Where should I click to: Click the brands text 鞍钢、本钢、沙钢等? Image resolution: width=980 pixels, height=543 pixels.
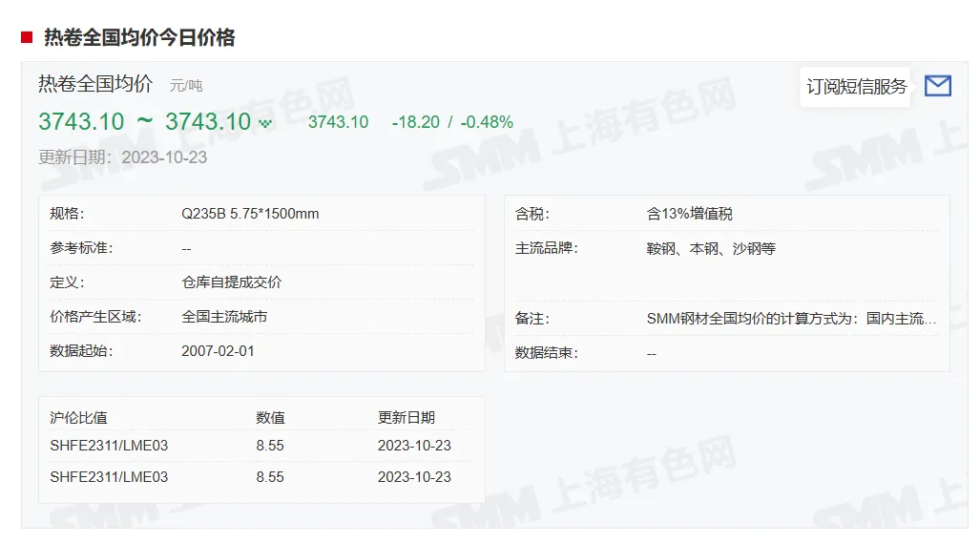(711, 248)
